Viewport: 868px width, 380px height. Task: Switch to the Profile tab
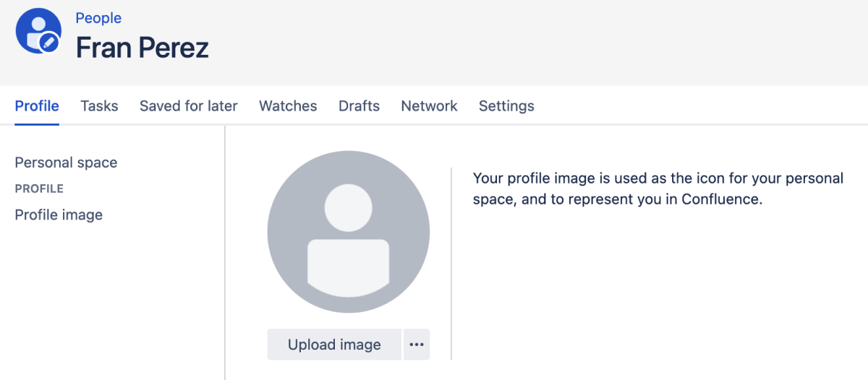(37, 106)
